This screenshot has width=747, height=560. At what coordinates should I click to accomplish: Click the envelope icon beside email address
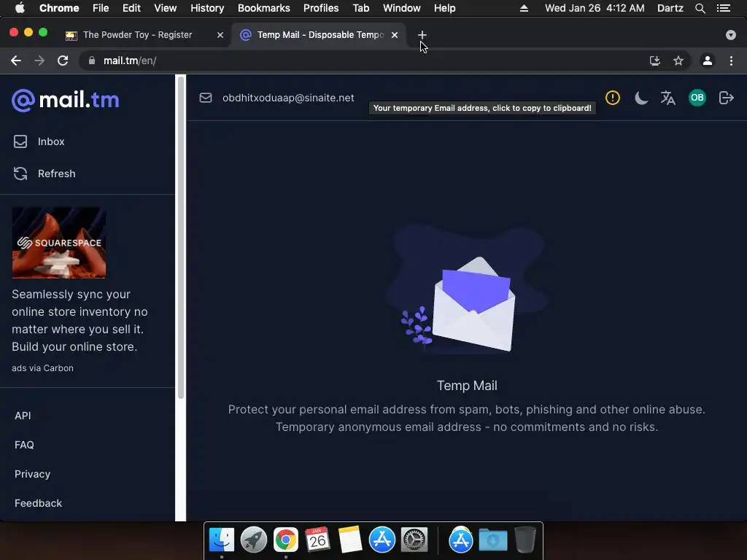(x=205, y=98)
